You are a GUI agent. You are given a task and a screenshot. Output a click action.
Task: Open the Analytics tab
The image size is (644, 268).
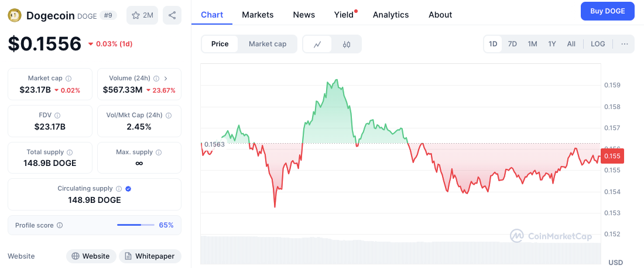[x=391, y=15]
